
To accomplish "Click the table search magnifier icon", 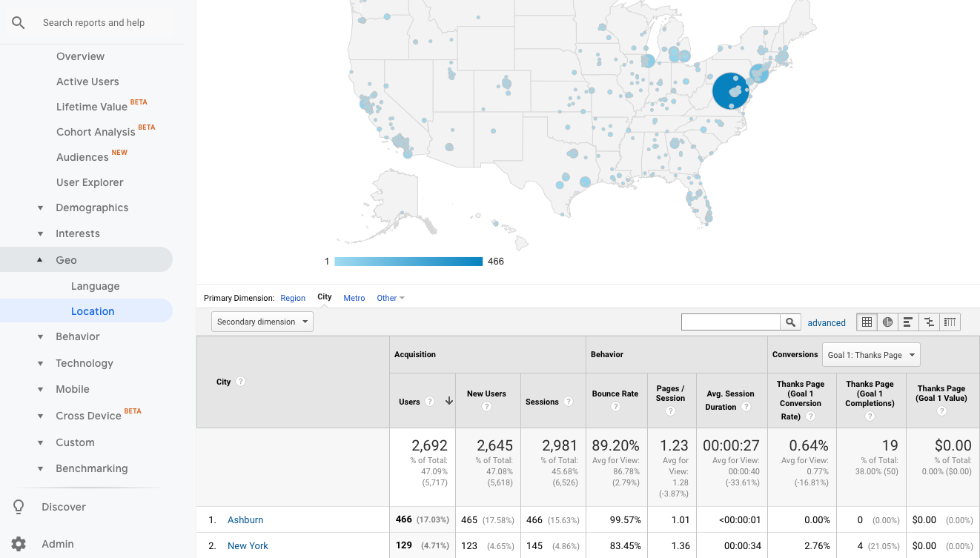I will click(x=790, y=322).
